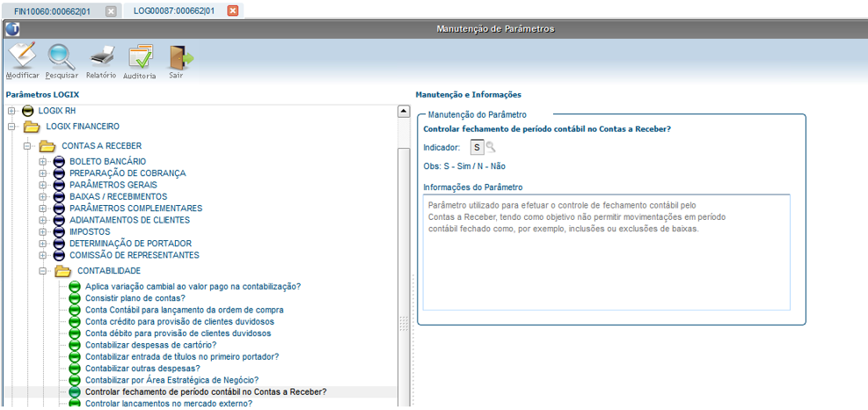The height and width of the screenshot is (410, 868).
Task: Select Controlar lançamentos no mercado externo?
Action: (169, 403)
